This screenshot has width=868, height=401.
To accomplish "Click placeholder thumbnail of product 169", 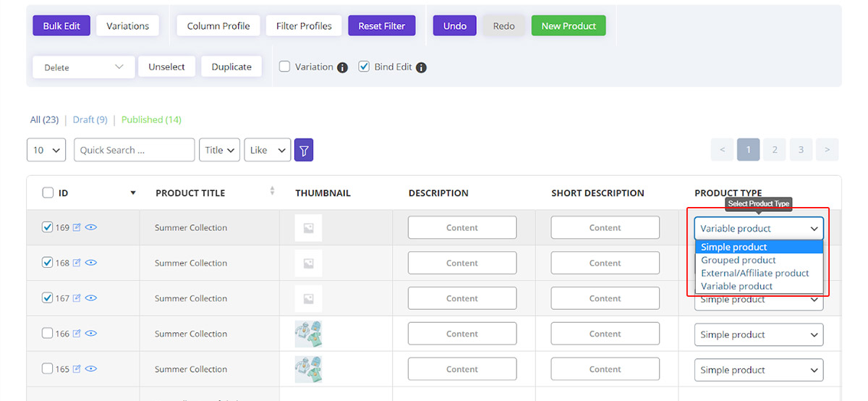I will (x=308, y=228).
